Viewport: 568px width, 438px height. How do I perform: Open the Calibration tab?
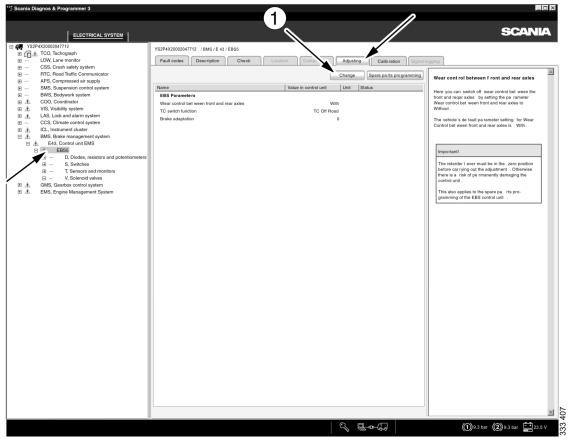tap(388, 61)
